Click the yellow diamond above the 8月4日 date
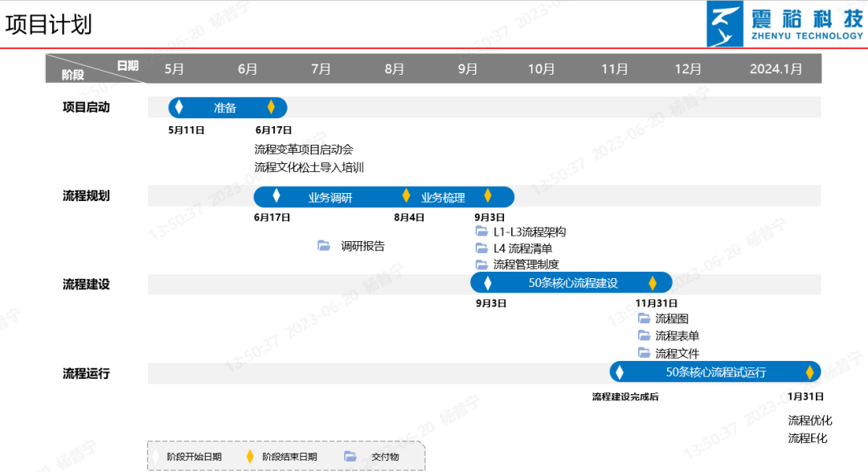This screenshot has height=472, width=868. (406, 196)
